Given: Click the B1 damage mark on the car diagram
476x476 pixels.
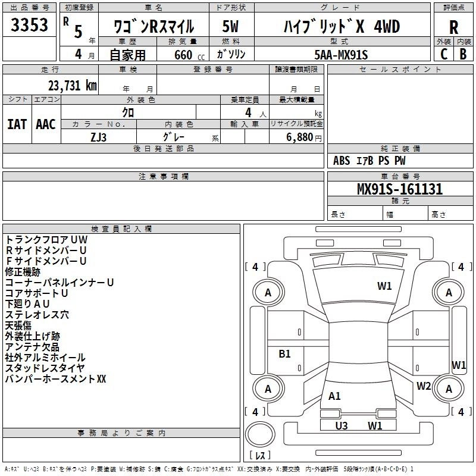Looking at the screenshot, I should pos(285,354).
